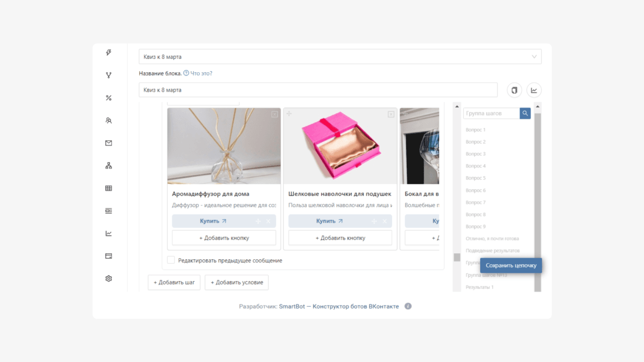The height and width of the screenshot is (362, 644).
Task: Select Вопрос 3 in step list
Action: [x=475, y=154]
